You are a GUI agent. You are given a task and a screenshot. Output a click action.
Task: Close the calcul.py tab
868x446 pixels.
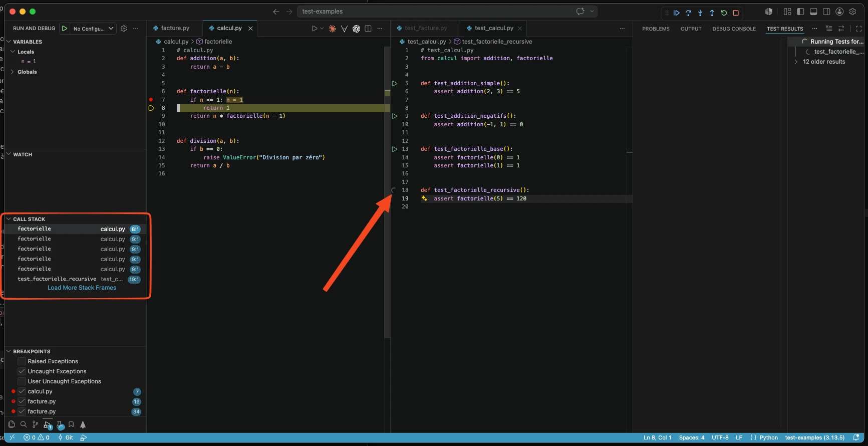[x=250, y=29]
